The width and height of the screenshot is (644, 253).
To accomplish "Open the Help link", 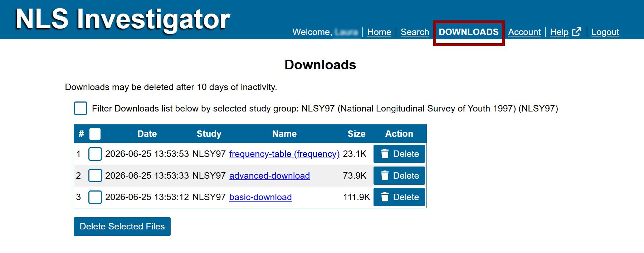I will tap(559, 32).
